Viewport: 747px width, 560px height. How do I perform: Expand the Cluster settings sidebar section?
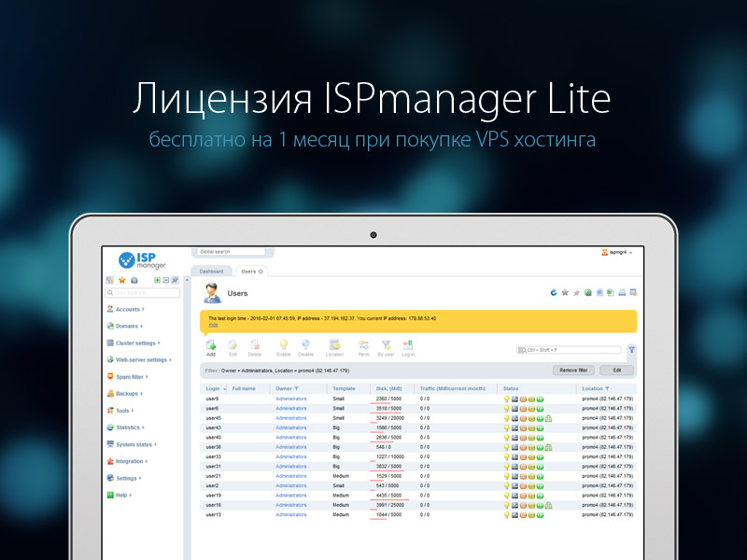(134, 343)
